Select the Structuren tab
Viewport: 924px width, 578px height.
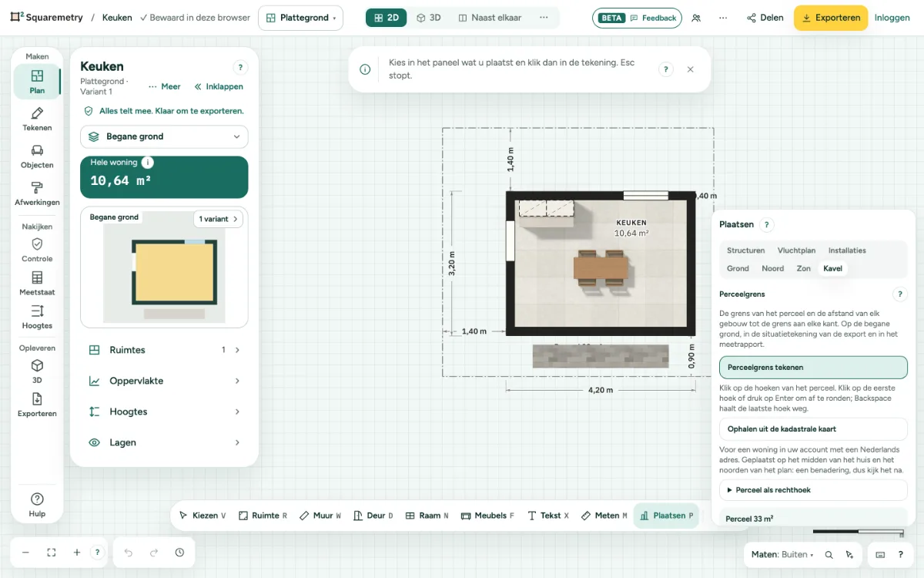tap(745, 250)
